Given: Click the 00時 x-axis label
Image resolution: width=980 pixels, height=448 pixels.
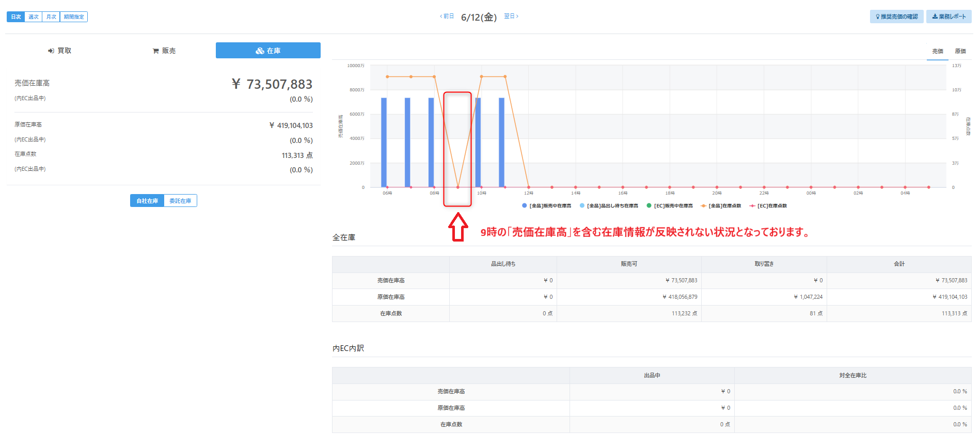Looking at the screenshot, I should pyautogui.click(x=811, y=193).
